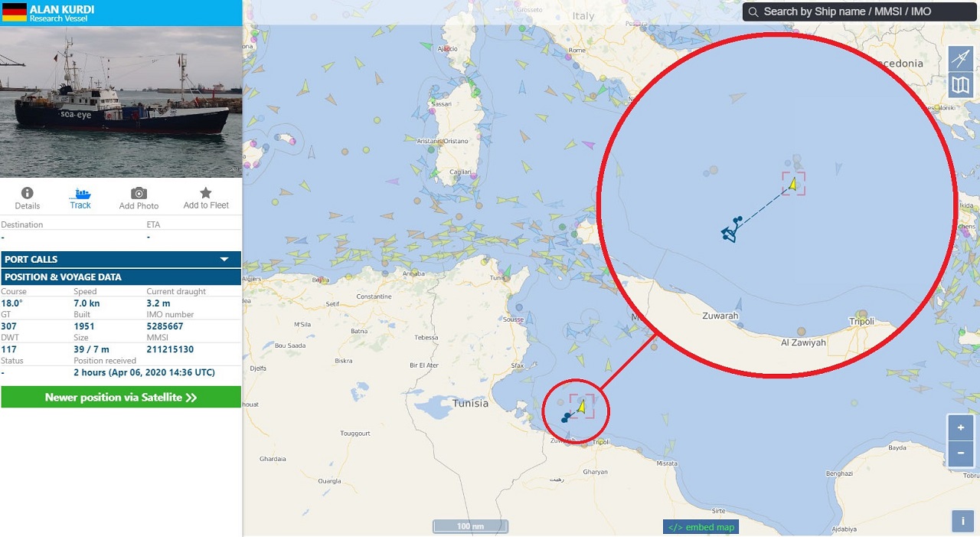The height and width of the screenshot is (537, 980).
Task: Zoom in with the plus button
Action: 961,427
